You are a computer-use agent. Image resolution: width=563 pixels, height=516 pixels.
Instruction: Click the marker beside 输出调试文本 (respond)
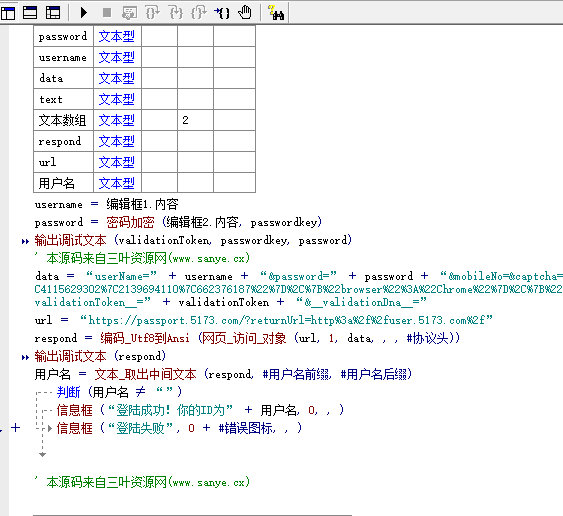(25, 357)
